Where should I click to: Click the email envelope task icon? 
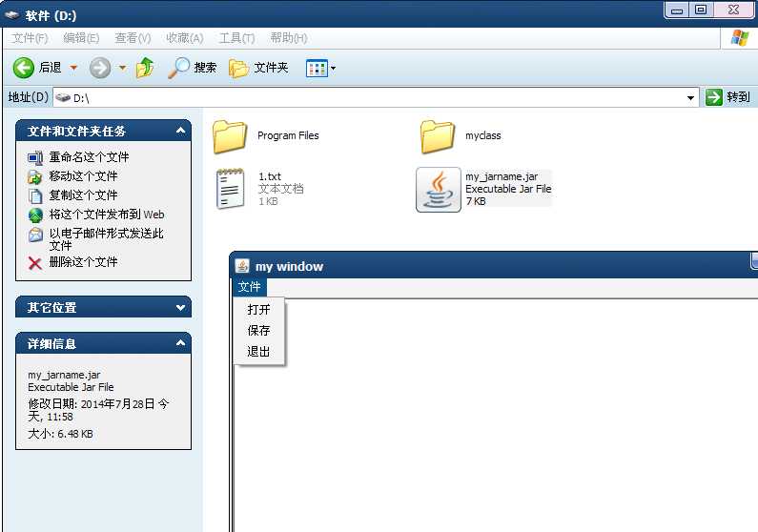tap(35, 235)
